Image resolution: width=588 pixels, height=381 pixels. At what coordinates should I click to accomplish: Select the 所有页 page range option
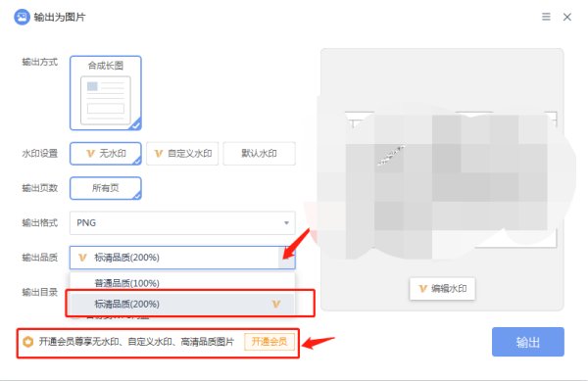(106, 188)
